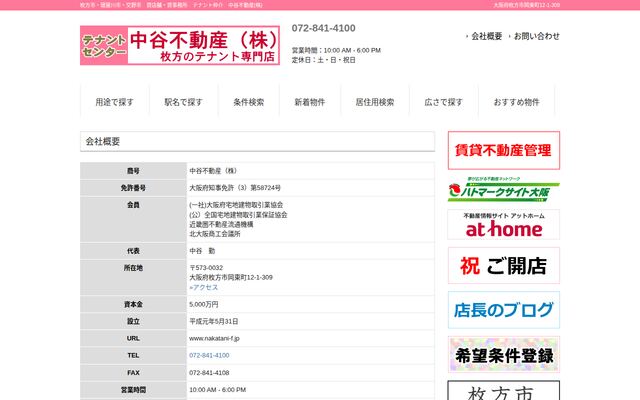Screen dimensions: 640x400
Task: Click the 希望条件登録 banner
Action: tap(504, 354)
